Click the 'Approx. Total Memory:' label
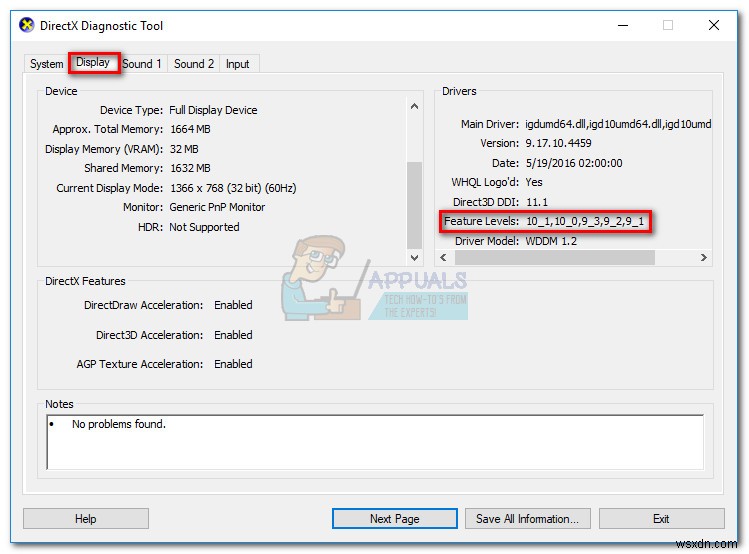 point(108,129)
